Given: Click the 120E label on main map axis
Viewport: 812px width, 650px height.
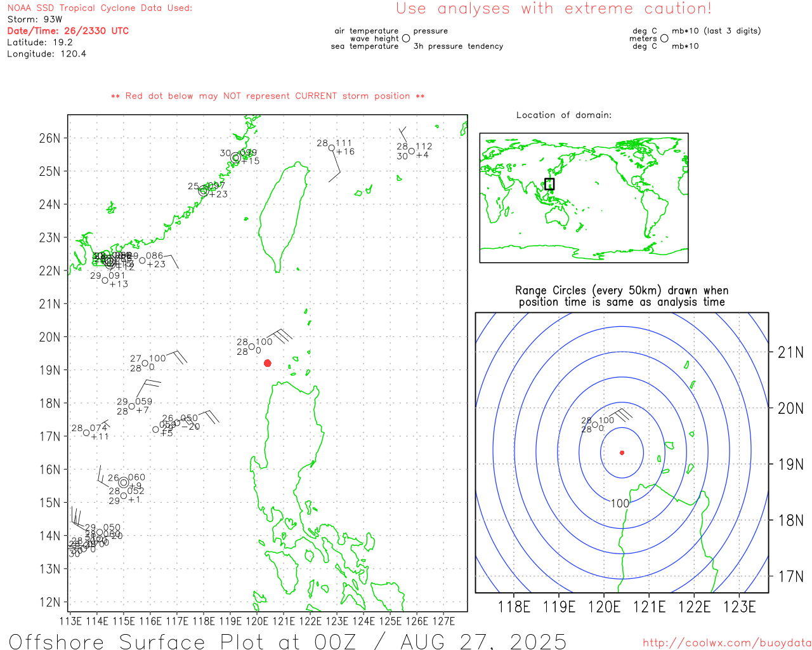Looking at the screenshot, I should [x=256, y=621].
